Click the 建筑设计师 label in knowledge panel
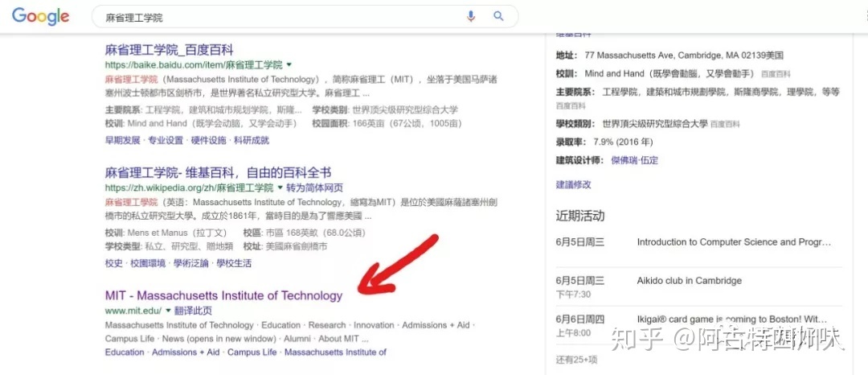868x375 pixels. (580, 160)
